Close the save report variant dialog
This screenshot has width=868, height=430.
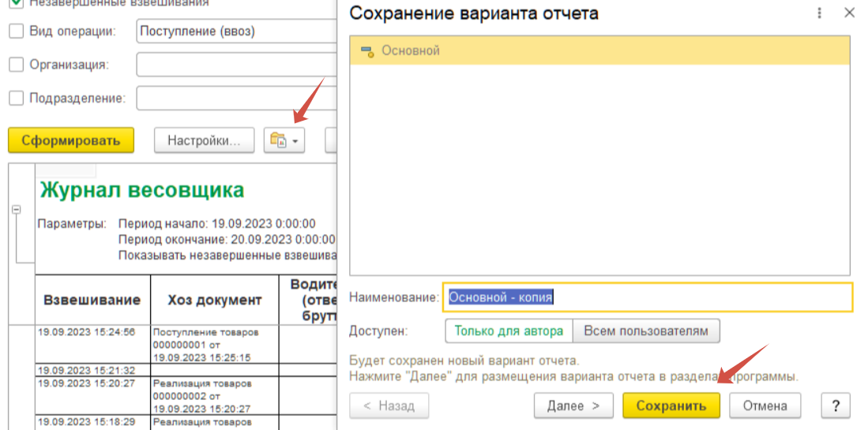pos(849,13)
